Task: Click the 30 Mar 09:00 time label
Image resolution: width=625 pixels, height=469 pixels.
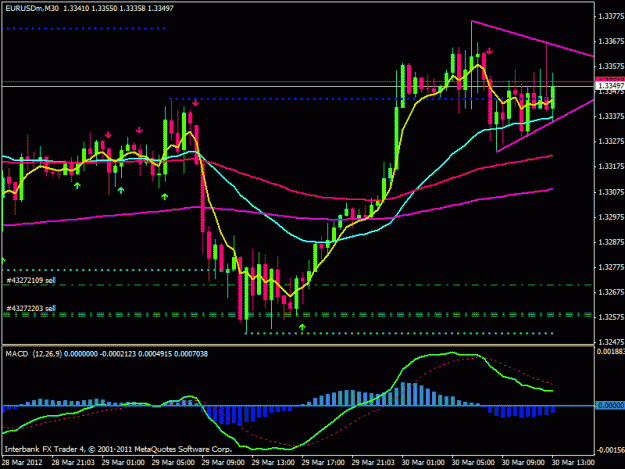Action: [x=523, y=463]
